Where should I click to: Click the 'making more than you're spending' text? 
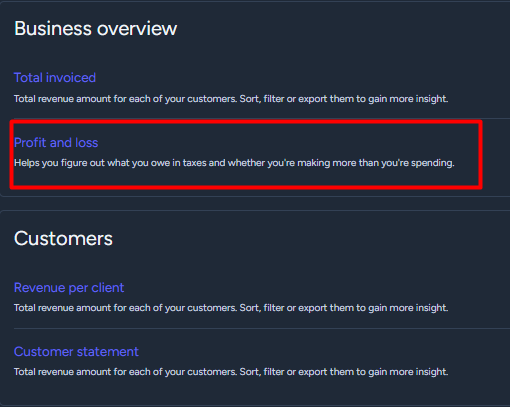pos(376,163)
